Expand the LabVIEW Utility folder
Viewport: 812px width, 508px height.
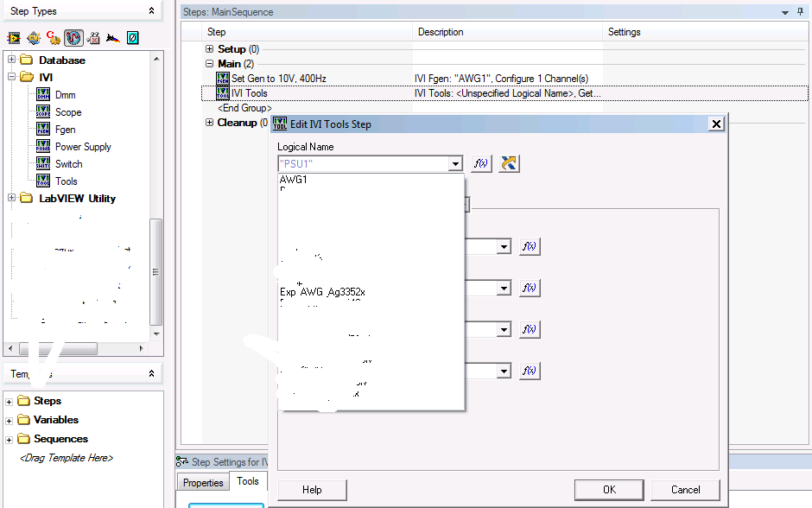[x=12, y=198]
